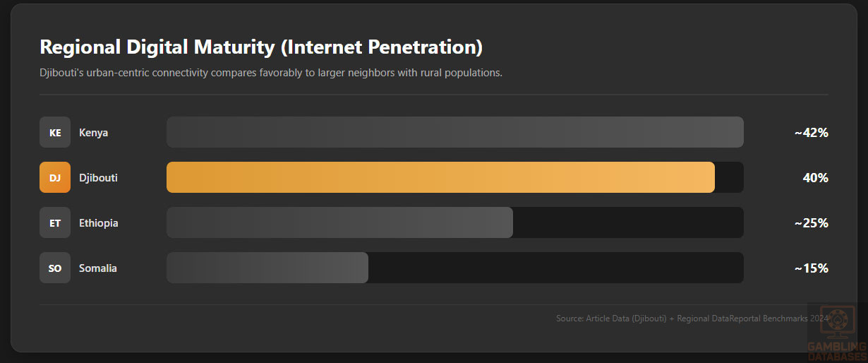Click the subtitle about urban-centric connectivity
868x363 pixels.
tap(271, 73)
